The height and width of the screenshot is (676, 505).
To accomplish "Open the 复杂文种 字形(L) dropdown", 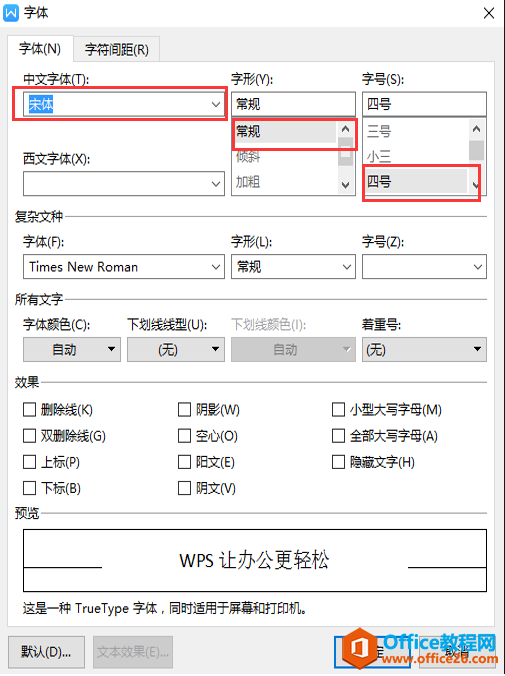I will pyautogui.click(x=347, y=267).
